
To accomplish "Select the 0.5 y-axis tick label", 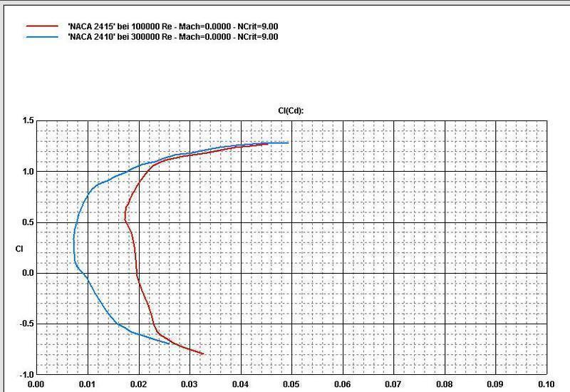I will click(26, 222).
